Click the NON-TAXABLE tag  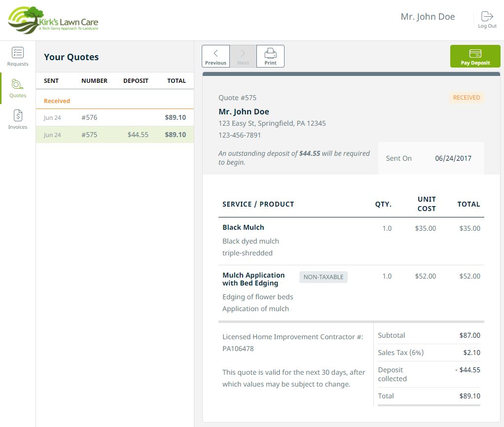pyautogui.click(x=323, y=277)
